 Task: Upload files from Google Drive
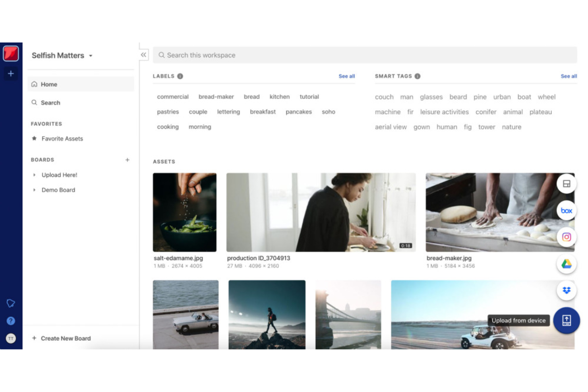coord(566,264)
